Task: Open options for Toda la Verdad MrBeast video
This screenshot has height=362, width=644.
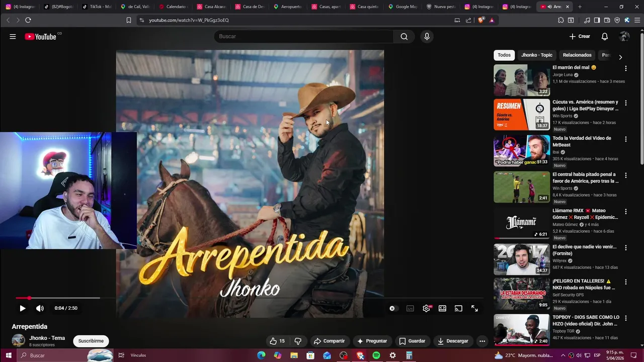Action: (x=626, y=139)
